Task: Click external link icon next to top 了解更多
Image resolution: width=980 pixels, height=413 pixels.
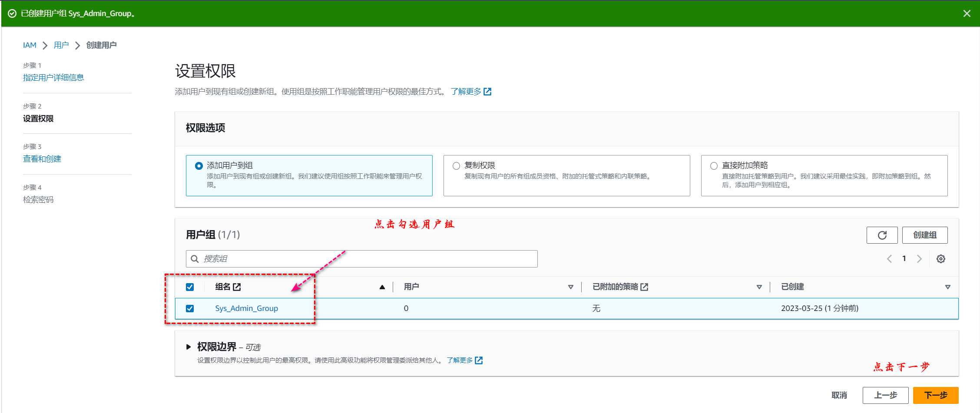Action: 487,92
